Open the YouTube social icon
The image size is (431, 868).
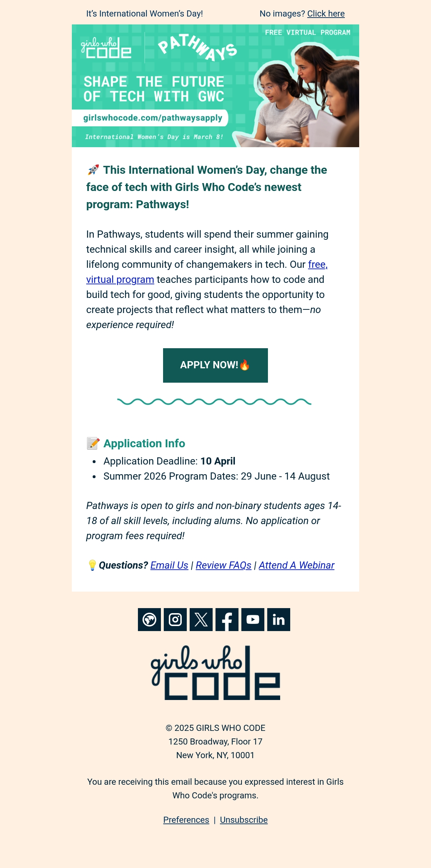(x=253, y=620)
